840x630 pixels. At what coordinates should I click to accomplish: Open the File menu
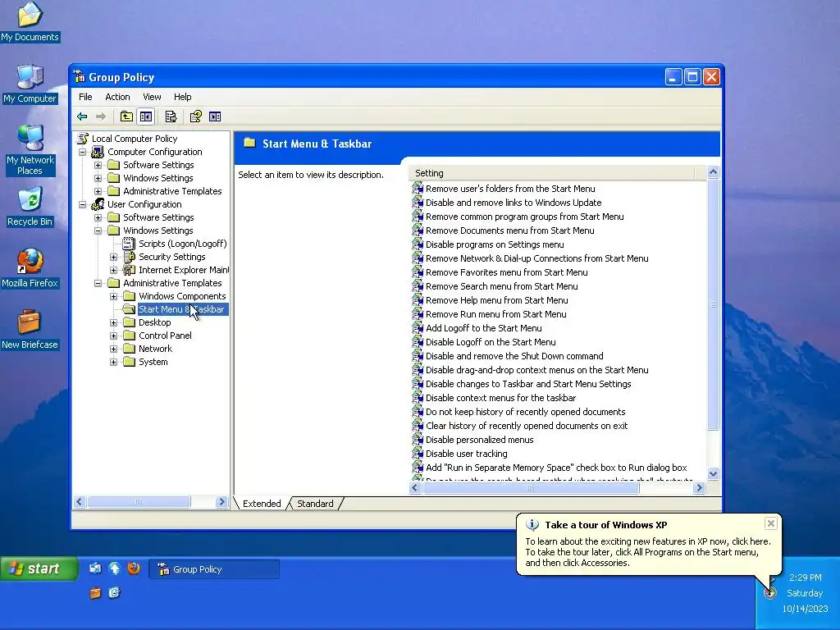pyautogui.click(x=85, y=97)
